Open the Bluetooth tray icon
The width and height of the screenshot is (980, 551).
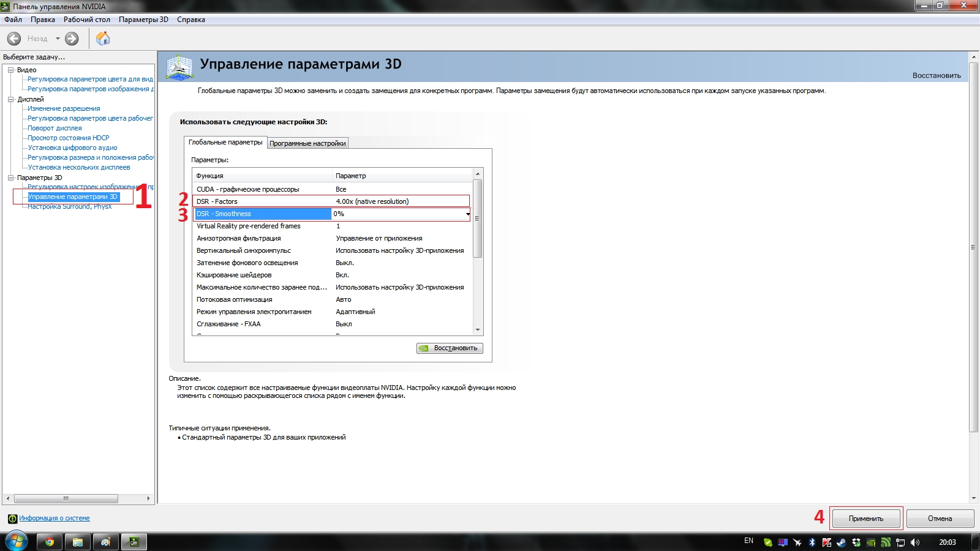pyautogui.click(x=812, y=542)
